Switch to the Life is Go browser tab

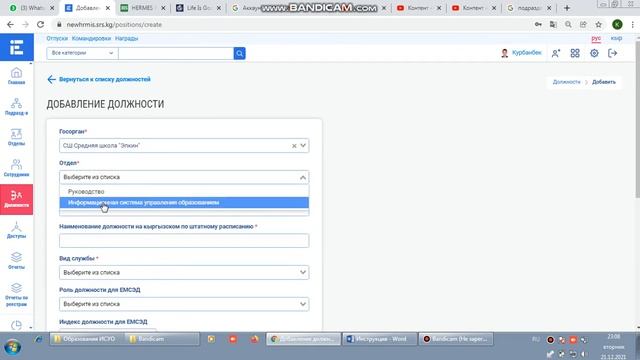click(x=198, y=8)
